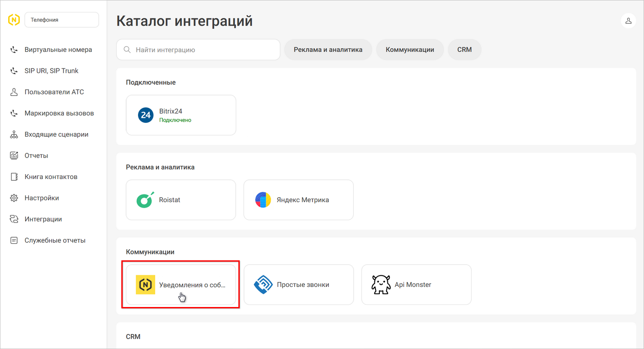Image resolution: width=644 pixels, height=349 pixels.
Task: Open the Roistat integration card
Action: pos(181,200)
